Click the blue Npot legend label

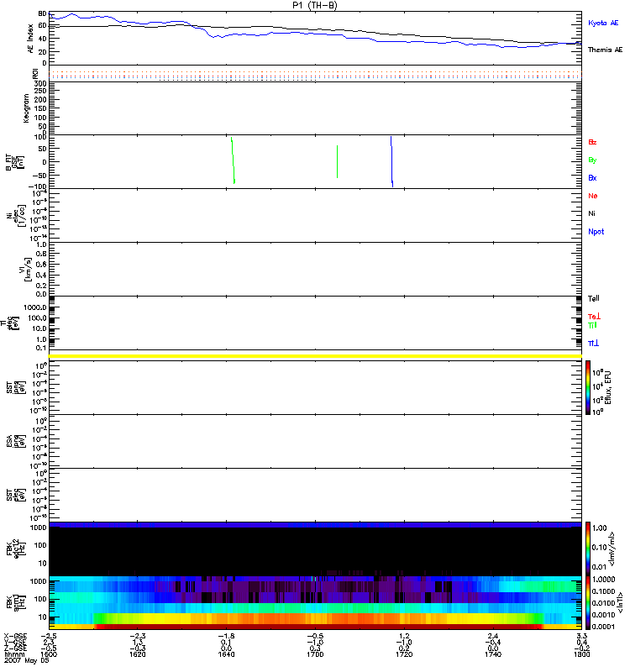click(x=596, y=232)
